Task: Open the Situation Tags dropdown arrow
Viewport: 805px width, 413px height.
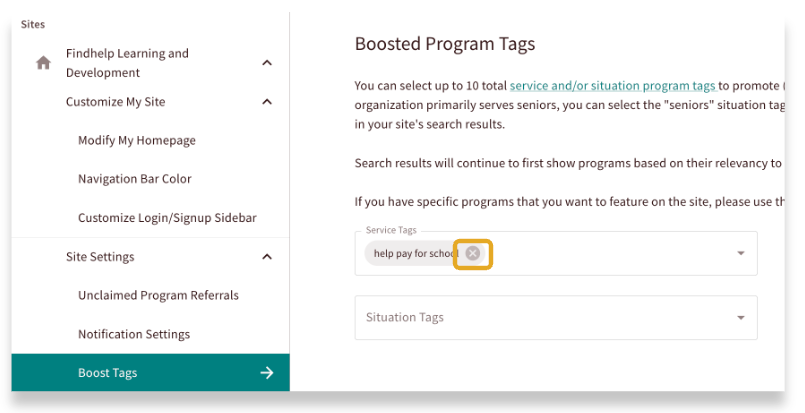Action: pyautogui.click(x=741, y=318)
